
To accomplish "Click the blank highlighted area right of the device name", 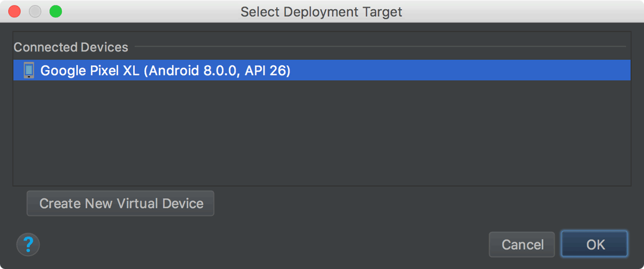I will pos(460,70).
